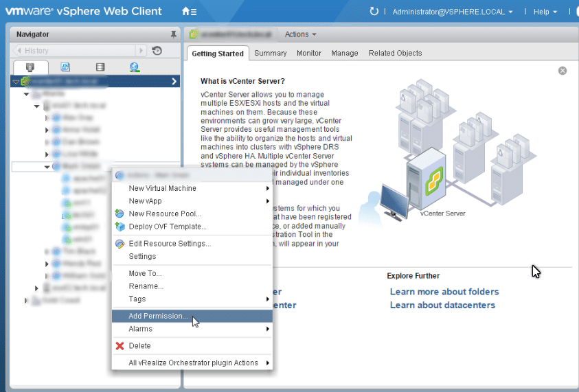Go back using History left arrow
Screen dimensions: 579x392
click(19, 51)
